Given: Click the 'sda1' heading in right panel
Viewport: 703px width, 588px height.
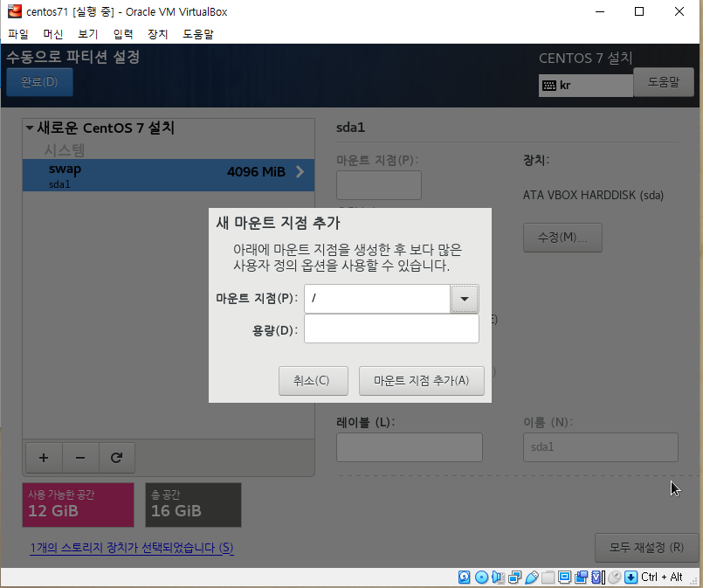Looking at the screenshot, I should click(x=350, y=128).
